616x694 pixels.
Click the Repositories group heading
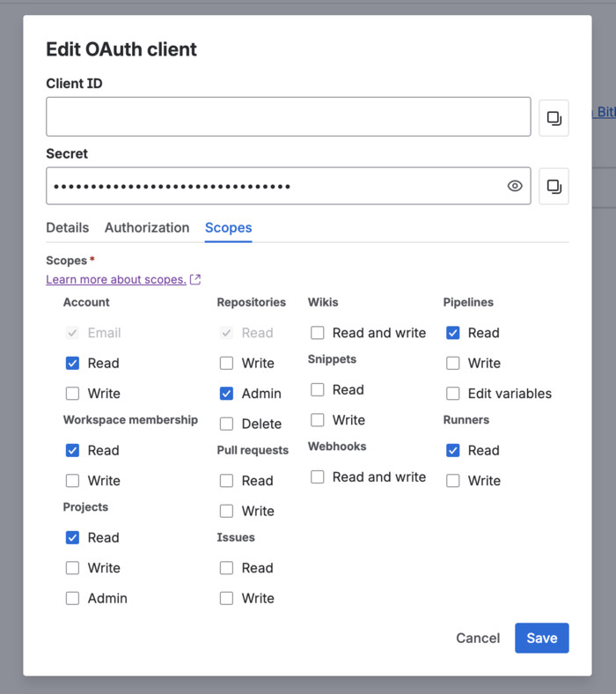tap(251, 302)
